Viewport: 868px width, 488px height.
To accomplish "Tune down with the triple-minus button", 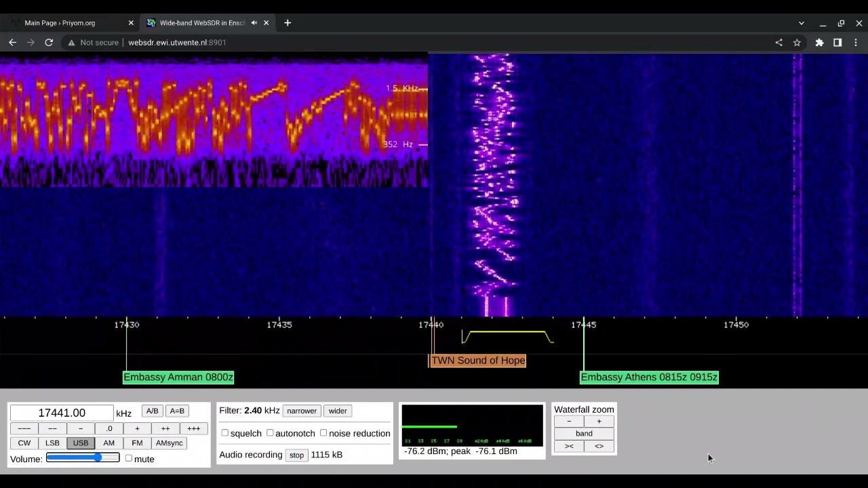I will (24, 428).
